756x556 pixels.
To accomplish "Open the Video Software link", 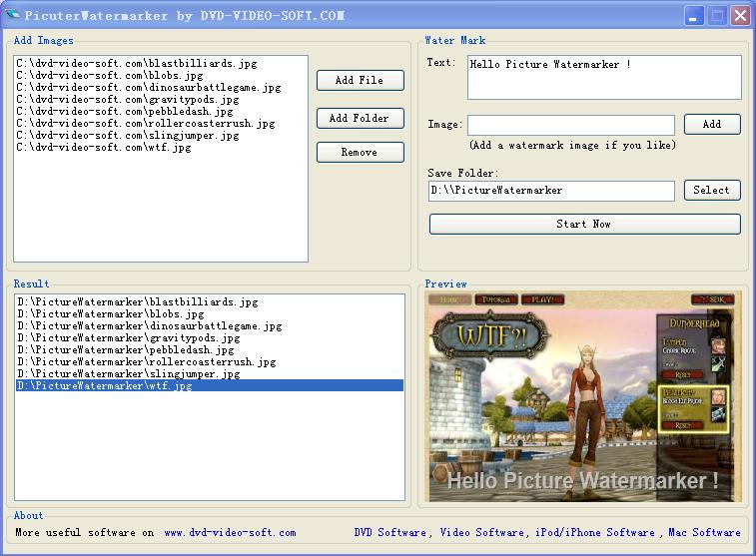I will 481,532.
